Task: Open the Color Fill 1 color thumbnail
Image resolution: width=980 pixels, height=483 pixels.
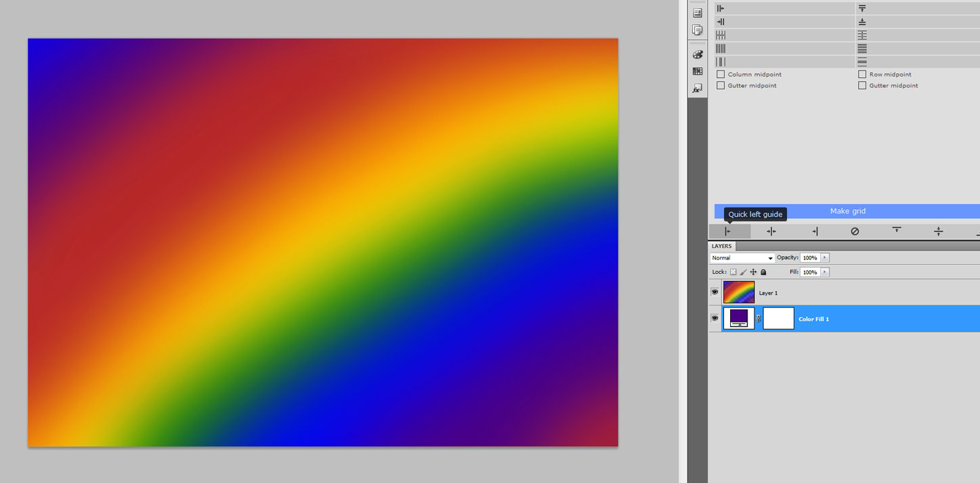Action: [x=738, y=318]
